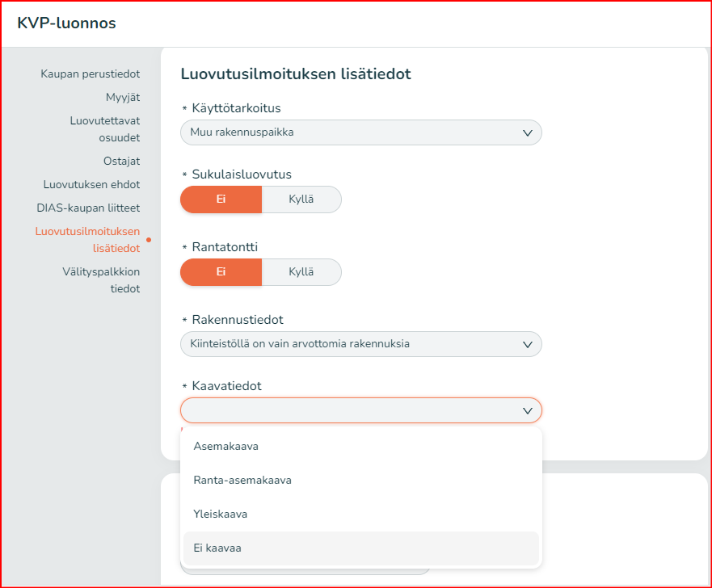Set Sukulaisluovutus to Kyllä
712x588 pixels.
(301, 199)
